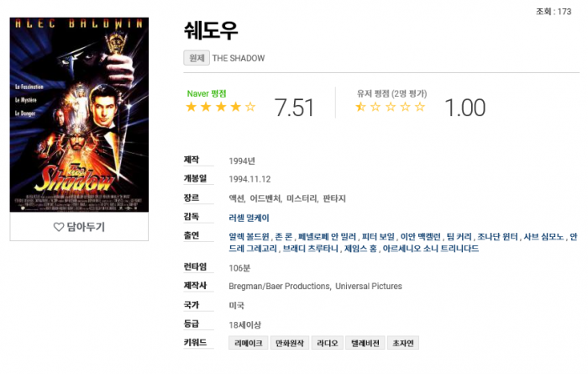The width and height of the screenshot is (588, 374).
Task: Click the 만화원작 keyword tag
Action: (288, 344)
